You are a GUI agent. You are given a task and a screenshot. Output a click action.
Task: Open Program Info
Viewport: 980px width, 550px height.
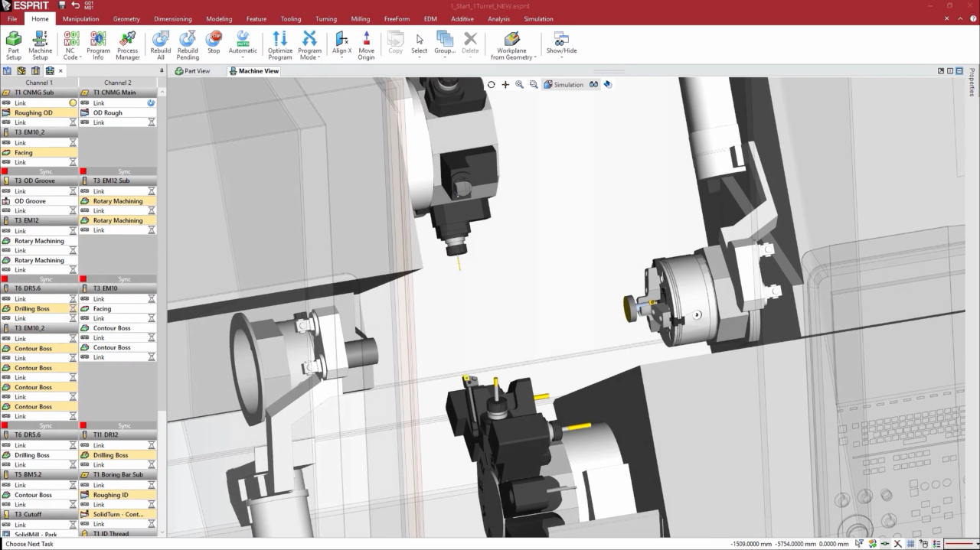pos(98,46)
